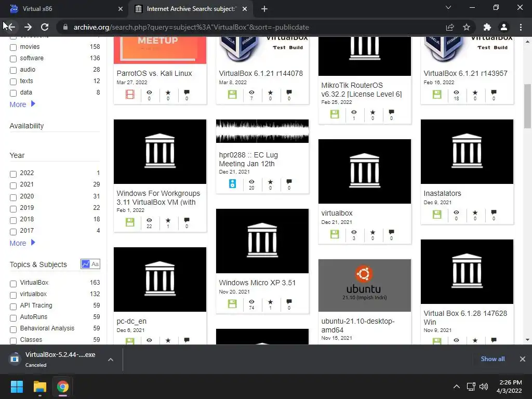The height and width of the screenshot is (399, 532).
Task: Open the browser extensions puzzle icon
Action: (x=487, y=27)
